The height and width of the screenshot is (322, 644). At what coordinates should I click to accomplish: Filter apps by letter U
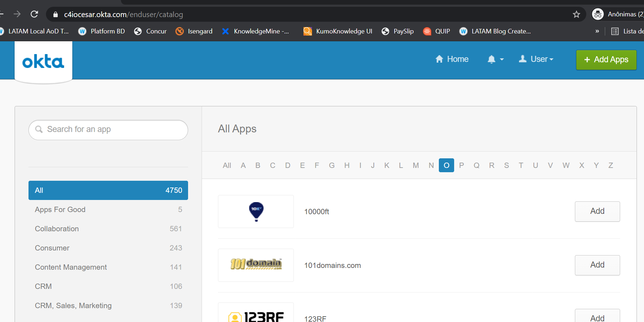[535, 165]
